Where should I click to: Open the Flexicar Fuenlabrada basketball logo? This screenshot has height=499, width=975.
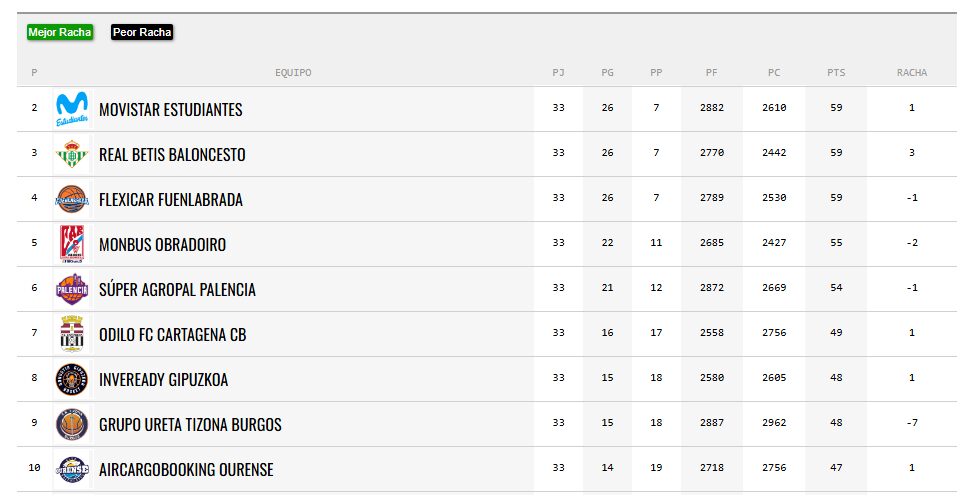pos(72,199)
